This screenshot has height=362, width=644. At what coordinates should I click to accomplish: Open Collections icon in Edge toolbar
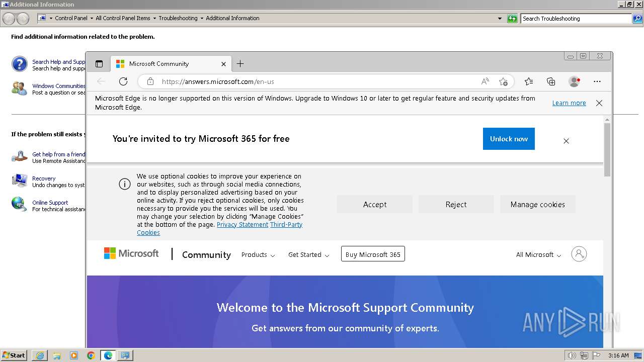point(551,81)
